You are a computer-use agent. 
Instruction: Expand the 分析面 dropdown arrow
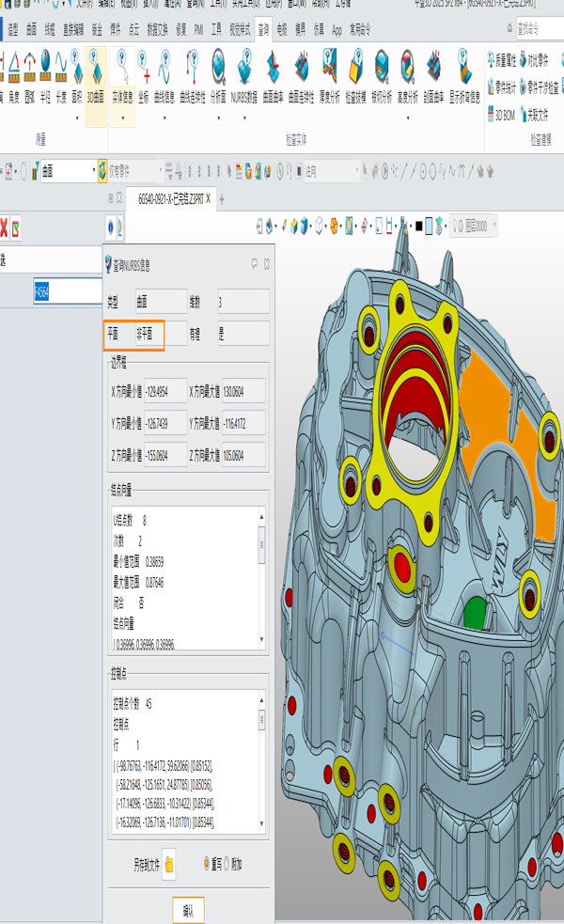click(218, 117)
